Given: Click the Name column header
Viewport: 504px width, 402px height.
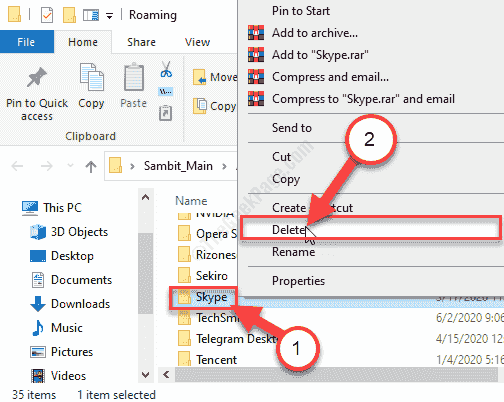Looking at the screenshot, I should [x=191, y=201].
